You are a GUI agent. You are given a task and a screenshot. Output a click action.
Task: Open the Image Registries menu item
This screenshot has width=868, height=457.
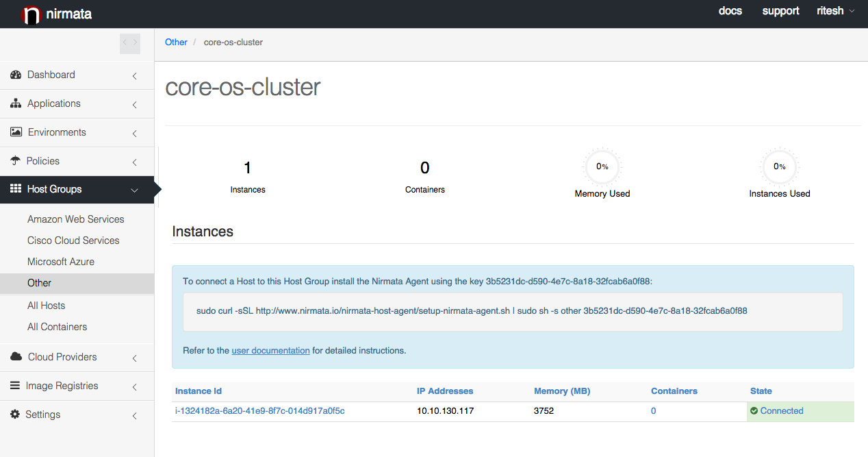77,386
